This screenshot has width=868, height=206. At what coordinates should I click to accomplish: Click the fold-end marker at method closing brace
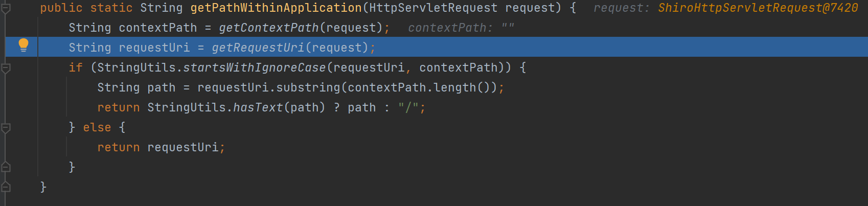pyautogui.click(x=6, y=187)
